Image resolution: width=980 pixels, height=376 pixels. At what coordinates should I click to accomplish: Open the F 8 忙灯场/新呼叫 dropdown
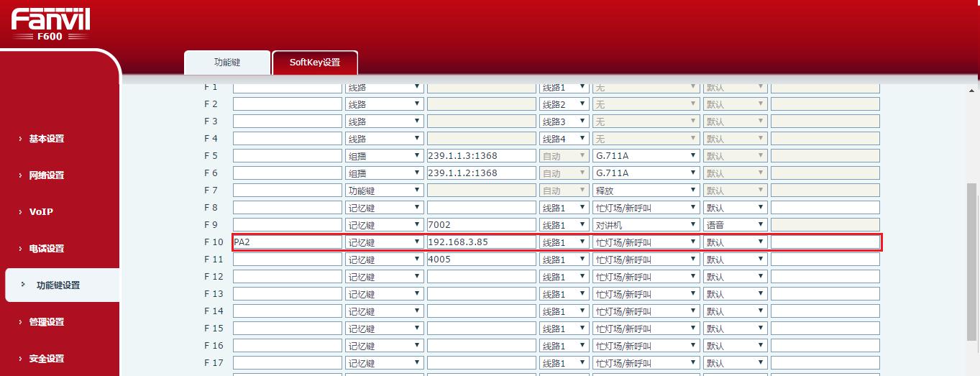(x=646, y=208)
